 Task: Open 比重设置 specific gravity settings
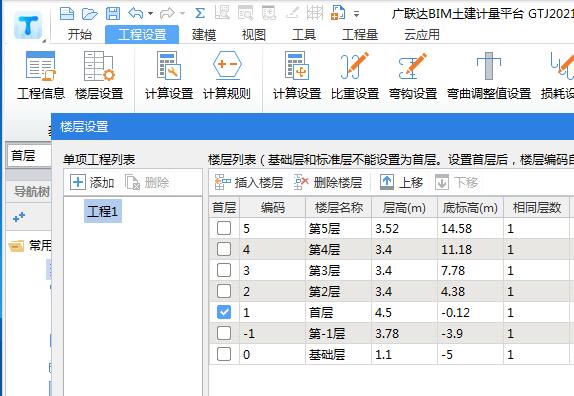tap(355, 76)
